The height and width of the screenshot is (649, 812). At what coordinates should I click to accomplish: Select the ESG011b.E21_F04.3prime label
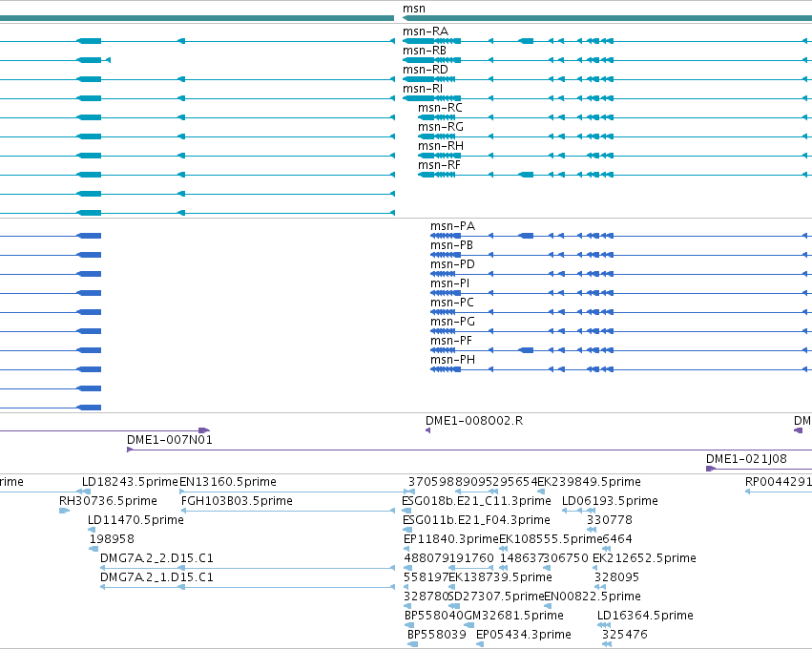476,520
